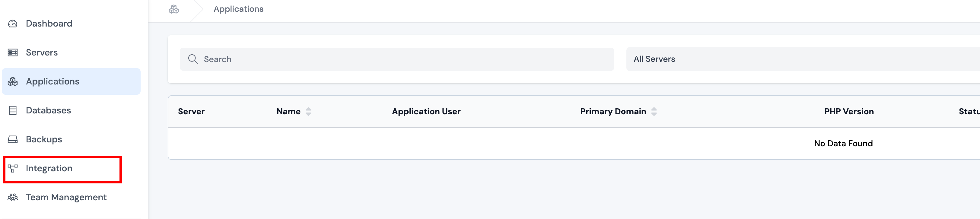The image size is (980, 219).
Task: Go to Servers in sidebar
Action: click(x=42, y=52)
